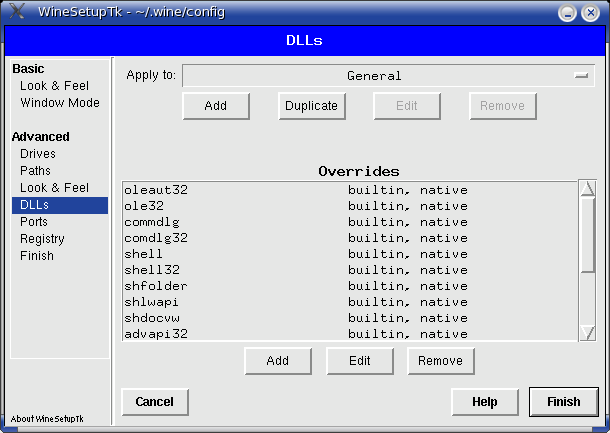
Task: Select the shlwapi row in Overrides
Action: (x=152, y=302)
